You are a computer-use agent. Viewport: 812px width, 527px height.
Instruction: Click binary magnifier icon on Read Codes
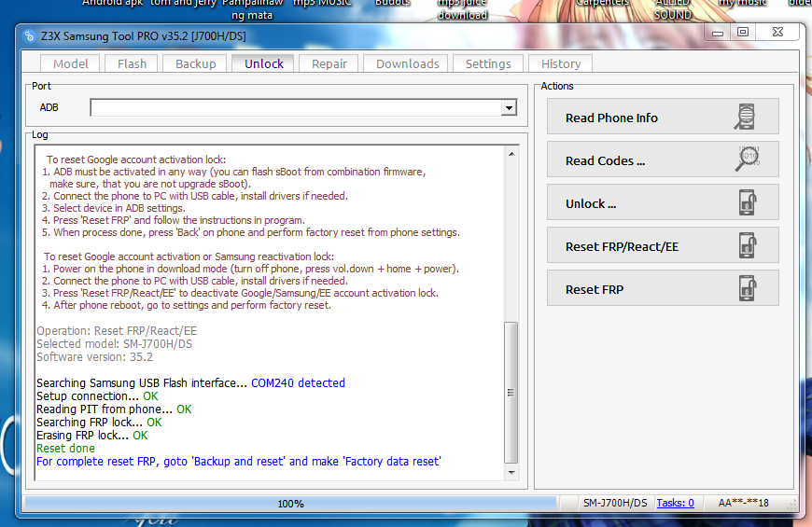pyautogui.click(x=747, y=159)
